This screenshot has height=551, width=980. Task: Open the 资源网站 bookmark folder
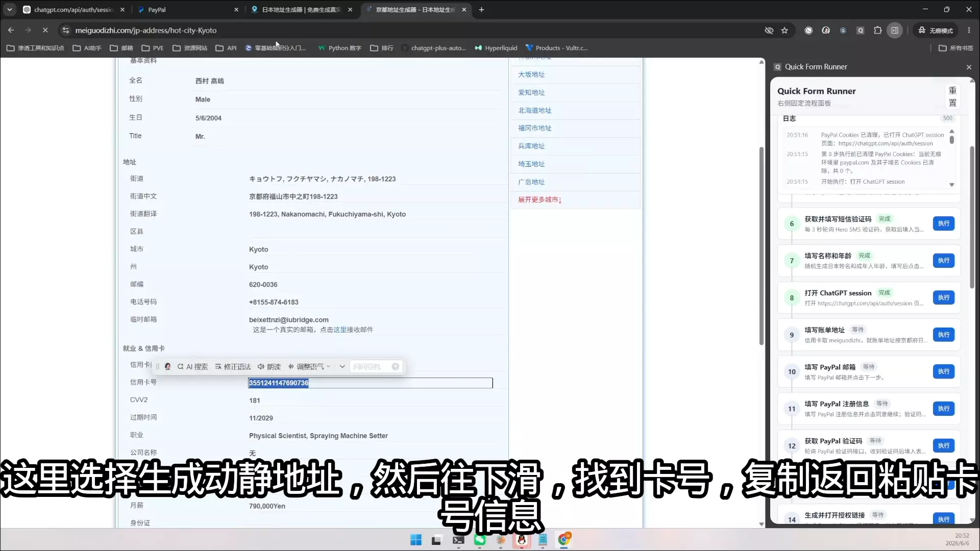(190, 48)
